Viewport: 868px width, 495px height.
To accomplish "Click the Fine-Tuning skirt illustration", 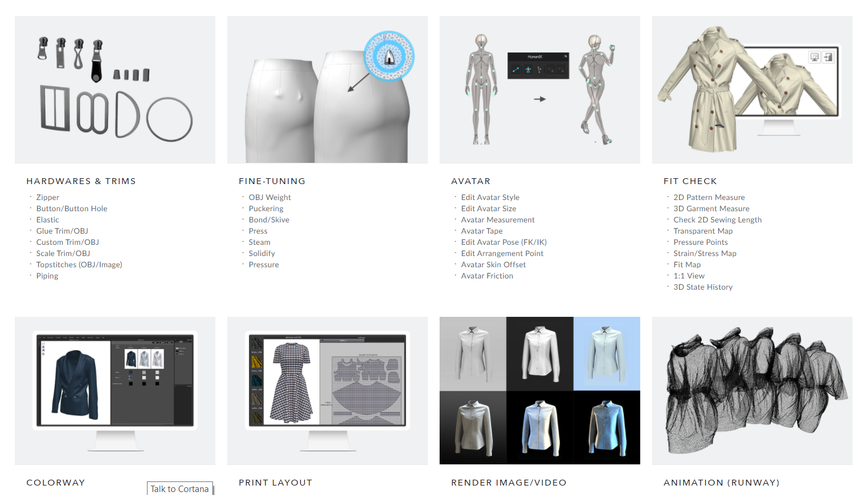I will coord(327,90).
